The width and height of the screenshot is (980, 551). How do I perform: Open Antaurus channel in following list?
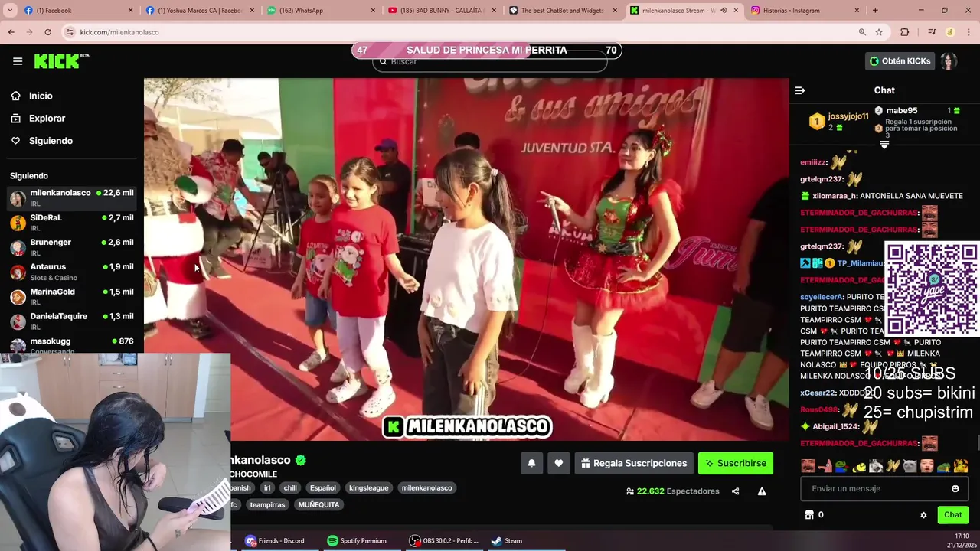[72, 272]
